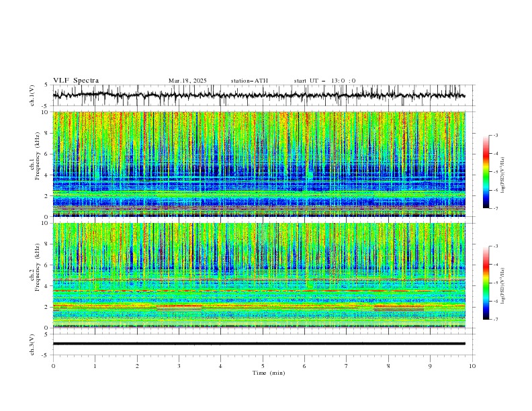
Task: Click the ch.2 color bar "log(PSD)(V²/Hz)" label
Action: coord(503,286)
